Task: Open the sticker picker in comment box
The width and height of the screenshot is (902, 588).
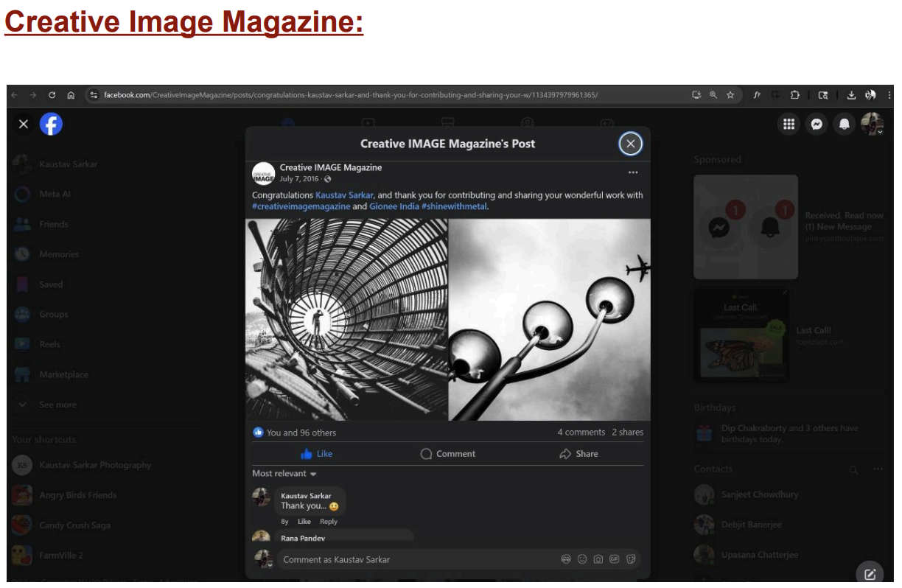Action: [631, 559]
